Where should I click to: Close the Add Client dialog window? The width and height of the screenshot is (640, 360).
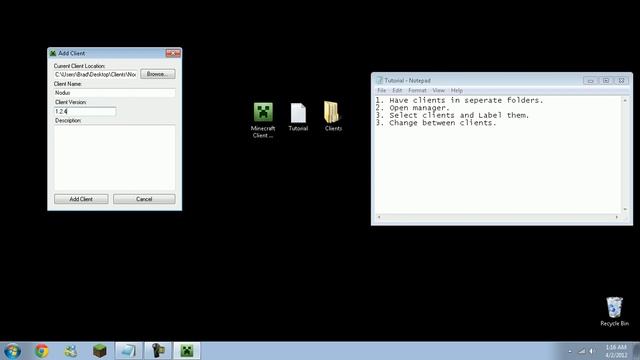click(173, 53)
